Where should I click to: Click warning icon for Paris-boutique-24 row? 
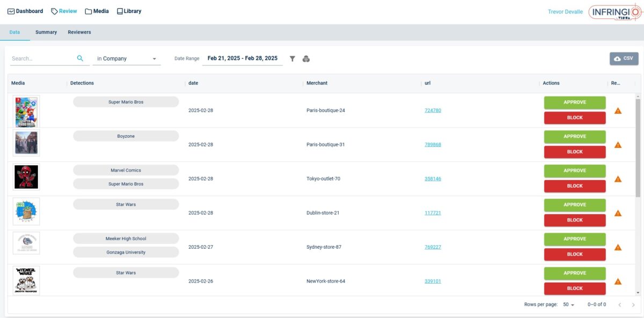tap(618, 110)
